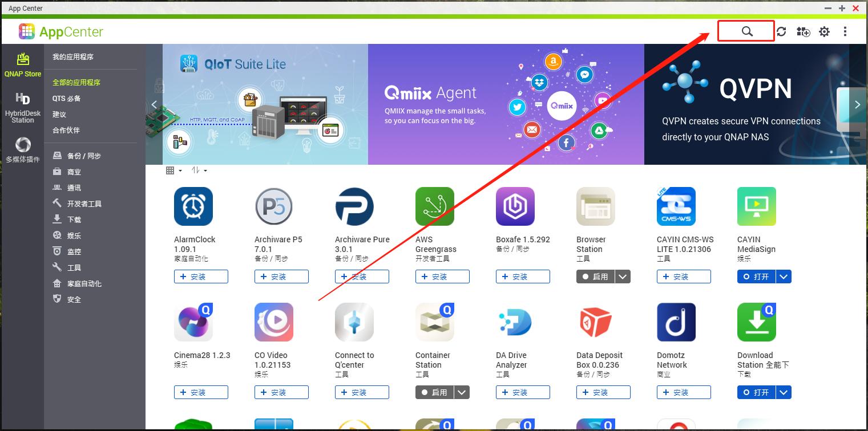Expand CAYIN MediaSign open dropdown arrow
868x431 pixels.
784,277
